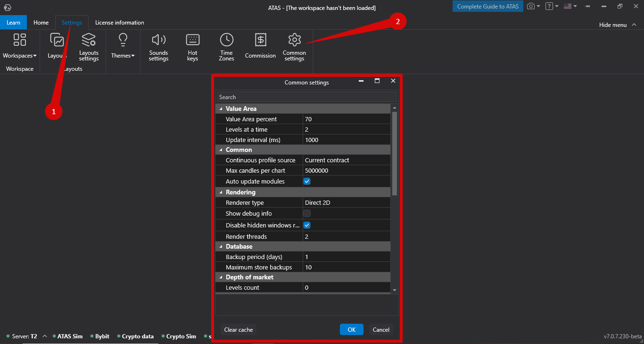
Task: Edit Render threads value
Action: [x=347, y=236]
